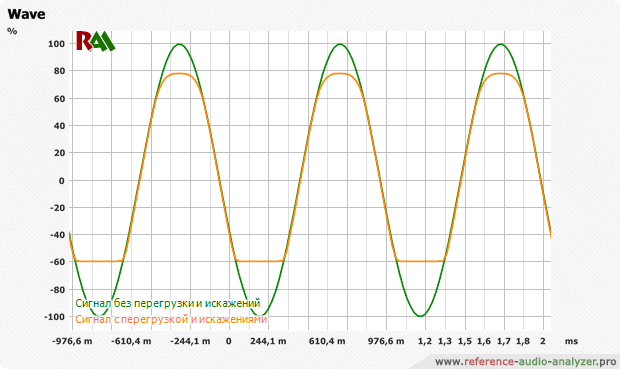Click the '1,8' time axis label
The width and height of the screenshot is (620, 369).
tap(523, 341)
